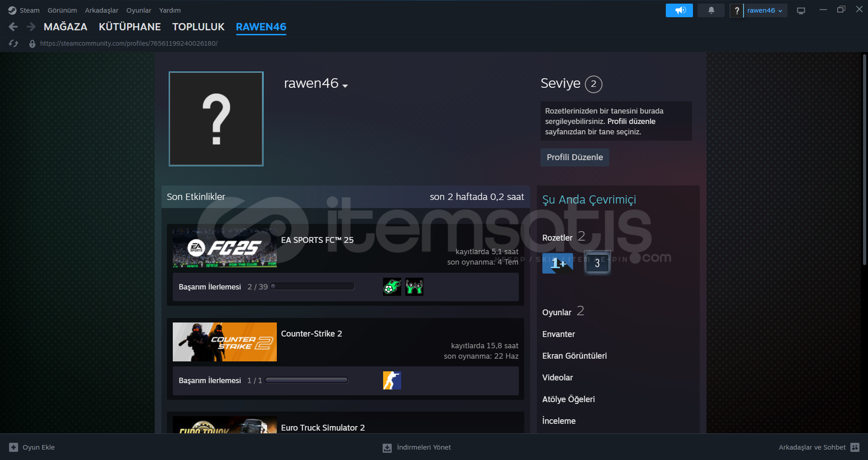Switch to the TOPLULUK tab
The image size is (868, 460).
tap(198, 27)
